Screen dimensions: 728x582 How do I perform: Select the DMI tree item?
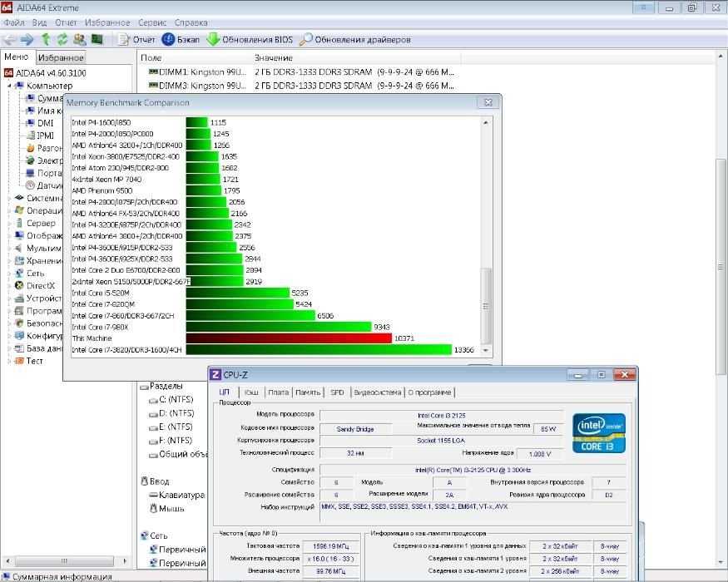pyautogui.click(x=41, y=123)
